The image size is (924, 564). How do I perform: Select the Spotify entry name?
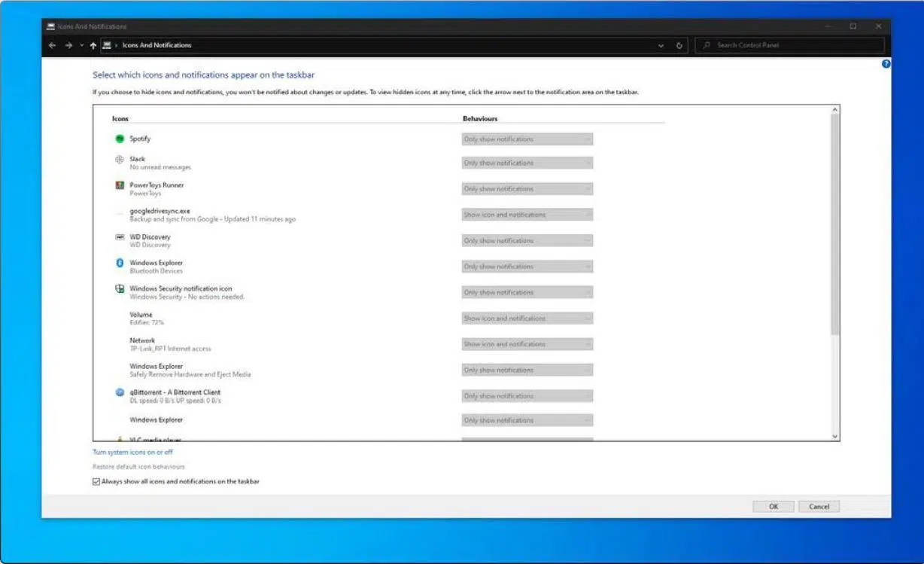(x=140, y=139)
